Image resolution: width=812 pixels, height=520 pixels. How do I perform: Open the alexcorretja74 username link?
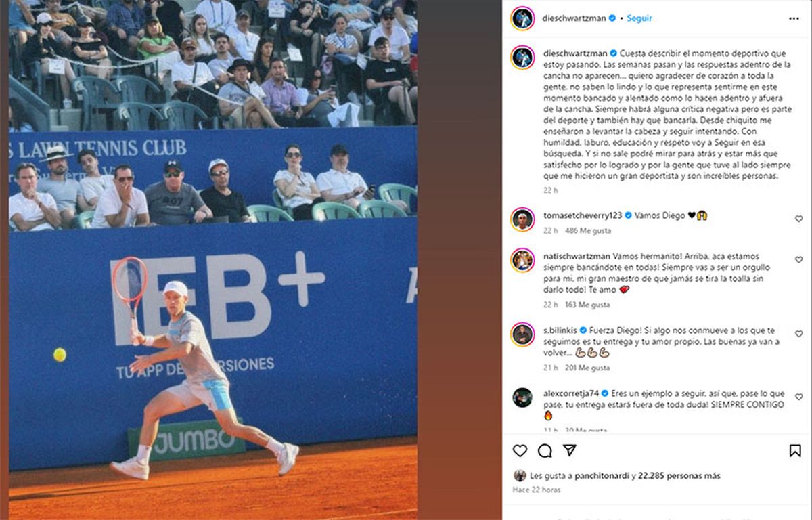[571, 393]
